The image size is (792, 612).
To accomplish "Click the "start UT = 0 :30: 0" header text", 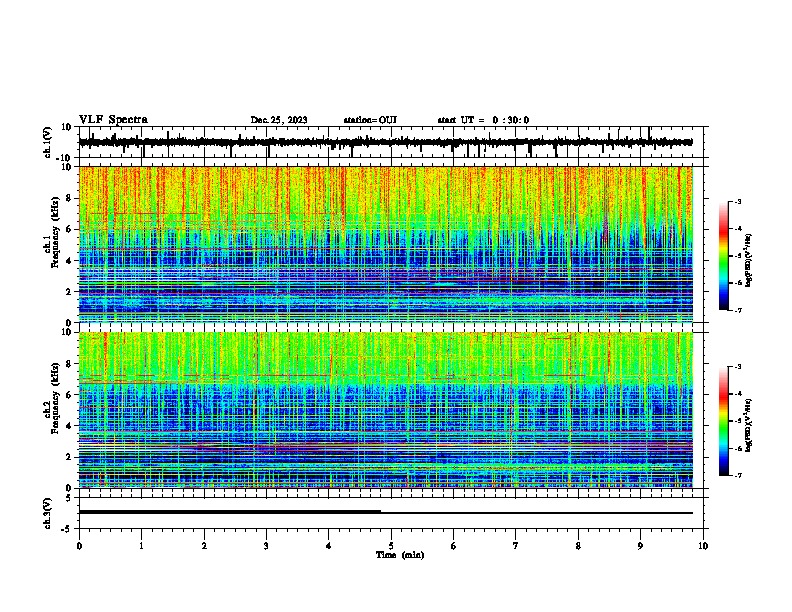I will (483, 120).
